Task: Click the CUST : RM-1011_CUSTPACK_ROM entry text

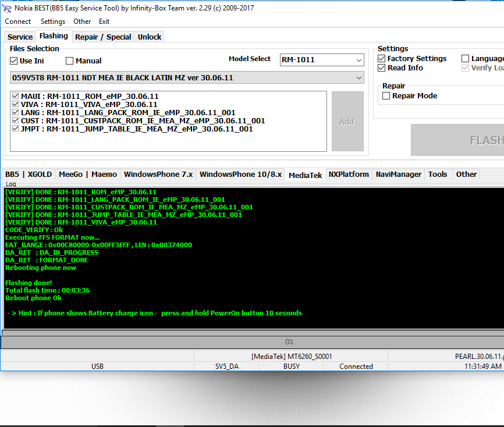Action: (143, 121)
